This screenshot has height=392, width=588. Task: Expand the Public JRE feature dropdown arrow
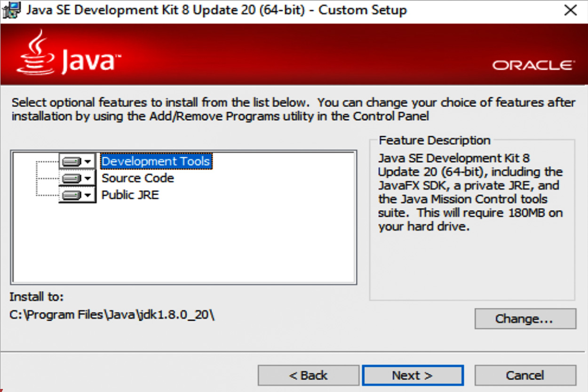click(88, 195)
